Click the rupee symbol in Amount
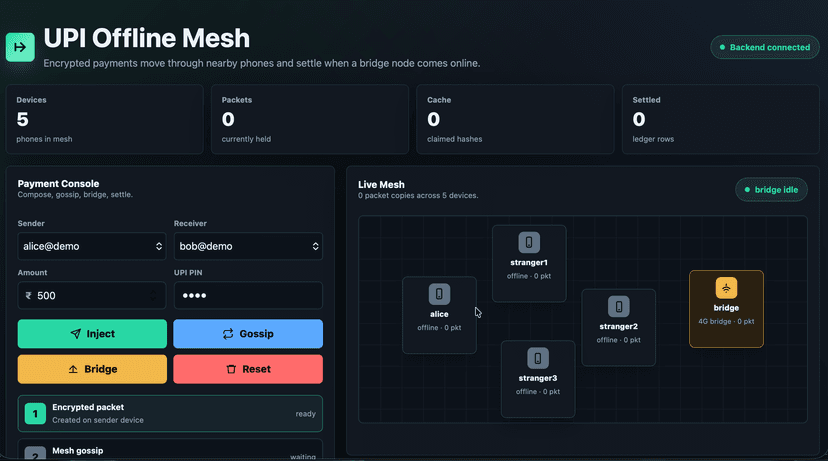This screenshot has width=828, height=461. click(x=29, y=296)
